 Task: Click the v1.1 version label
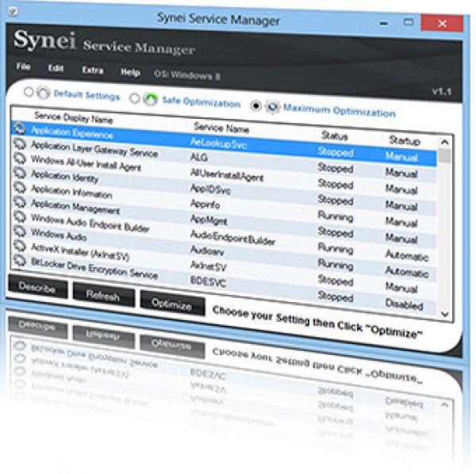(x=442, y=91)
